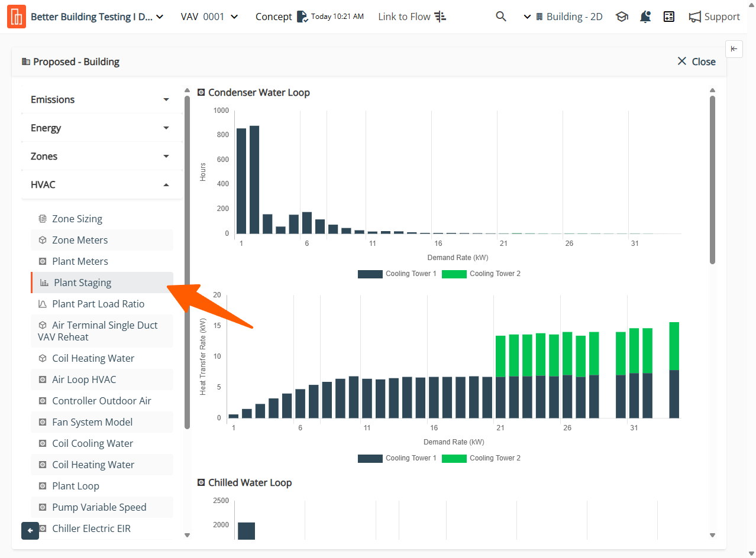The height and width of the screenshot is (558, 756).
Task: Expand the Emissions section
Action: coord(101,99)
